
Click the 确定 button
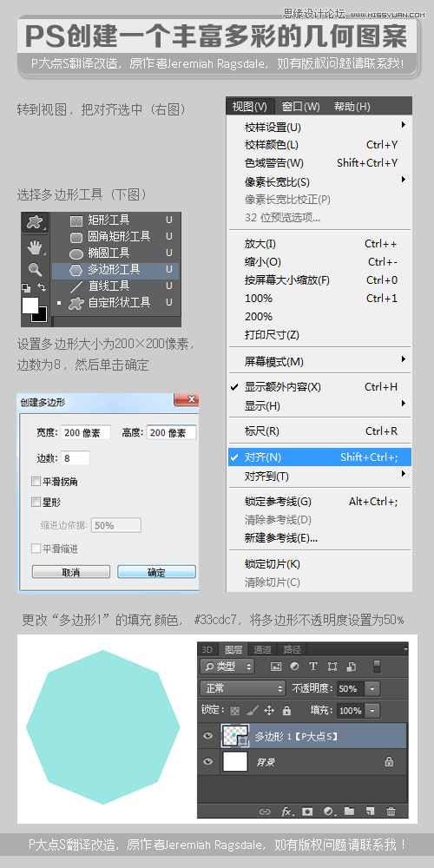click(156, 572)
